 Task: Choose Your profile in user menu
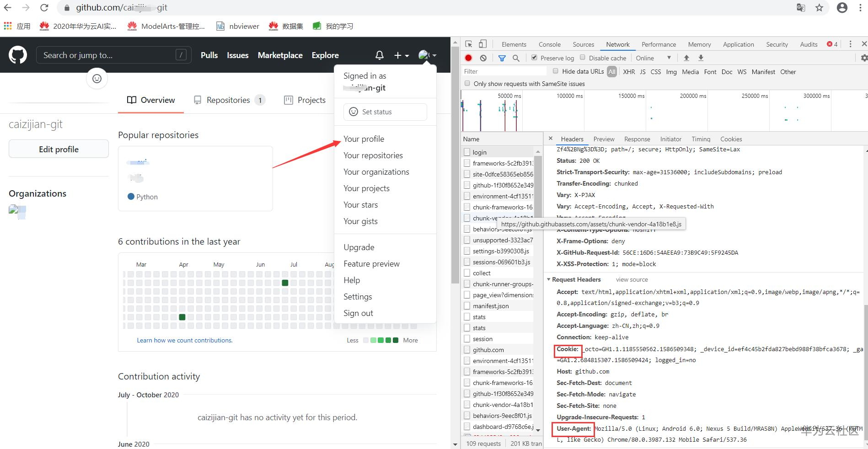pos(364,139)
